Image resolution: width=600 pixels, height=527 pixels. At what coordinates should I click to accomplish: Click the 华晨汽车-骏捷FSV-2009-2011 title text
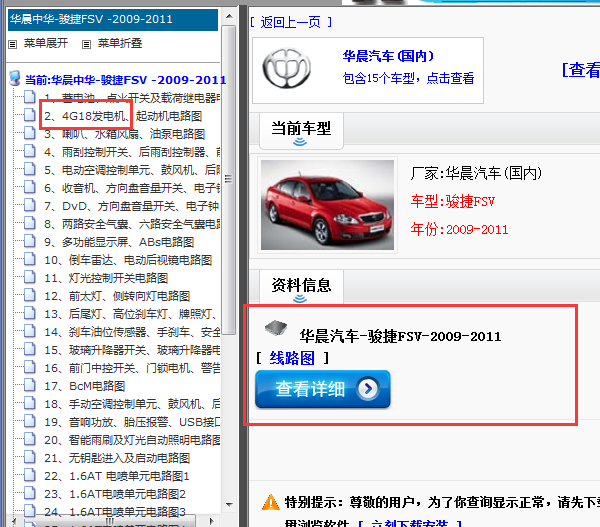(400, 336)
